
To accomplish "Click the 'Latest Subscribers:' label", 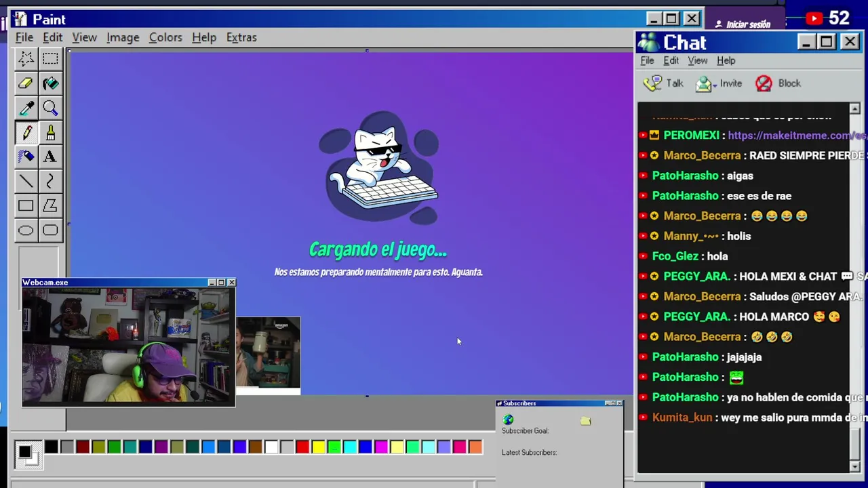I will 529,453.
